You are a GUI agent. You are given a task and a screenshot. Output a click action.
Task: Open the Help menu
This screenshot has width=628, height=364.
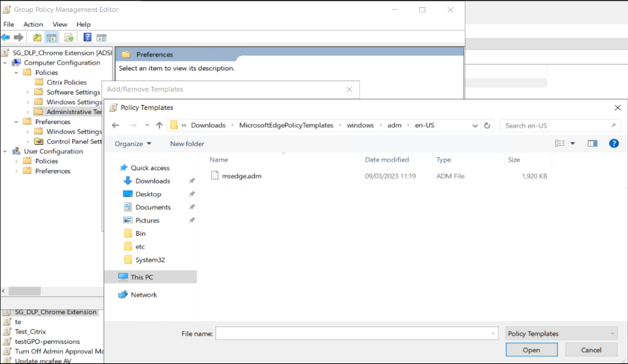83,24
